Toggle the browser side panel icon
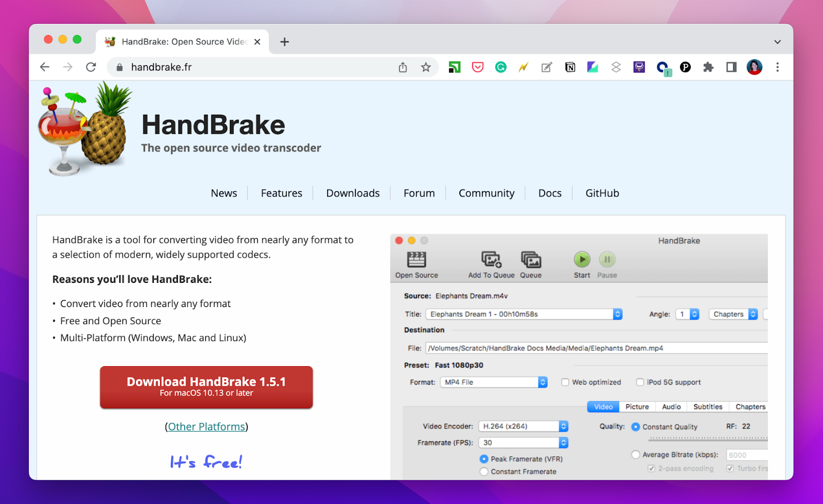 tap(731, 67)
